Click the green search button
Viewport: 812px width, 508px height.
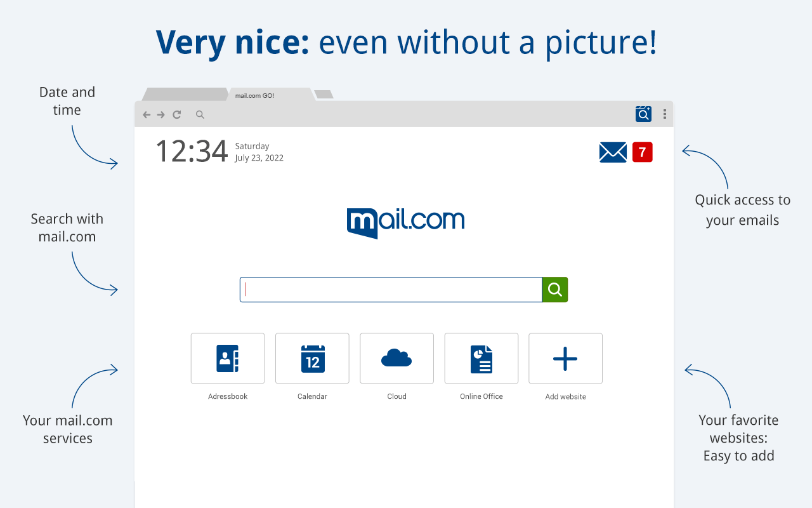[x=555, y=290]
